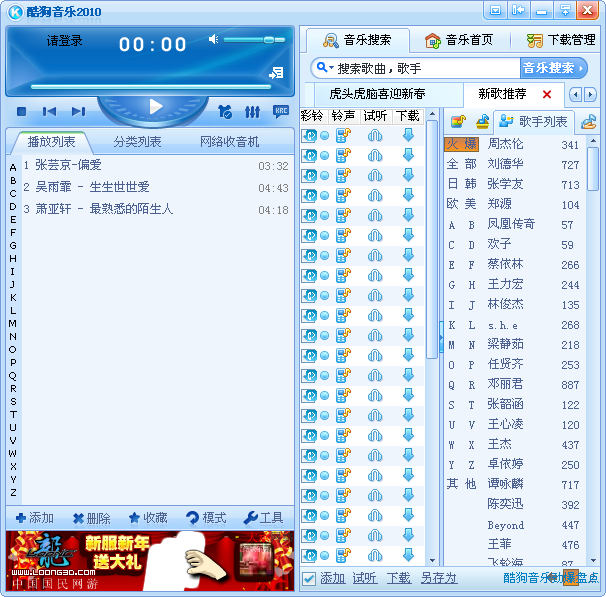Open the colorful chart icon left of 歌手列表

(458, 122)
